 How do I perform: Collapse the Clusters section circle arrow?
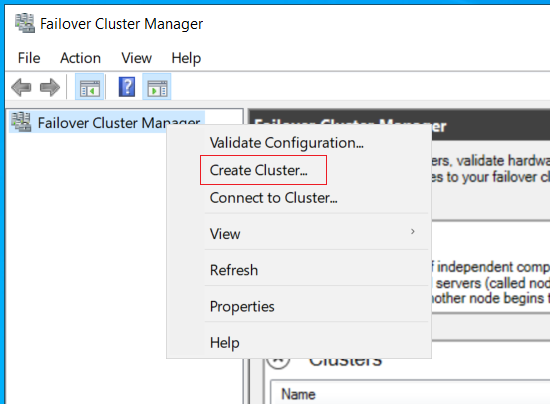pyautogui.click(x=278, y=361)
